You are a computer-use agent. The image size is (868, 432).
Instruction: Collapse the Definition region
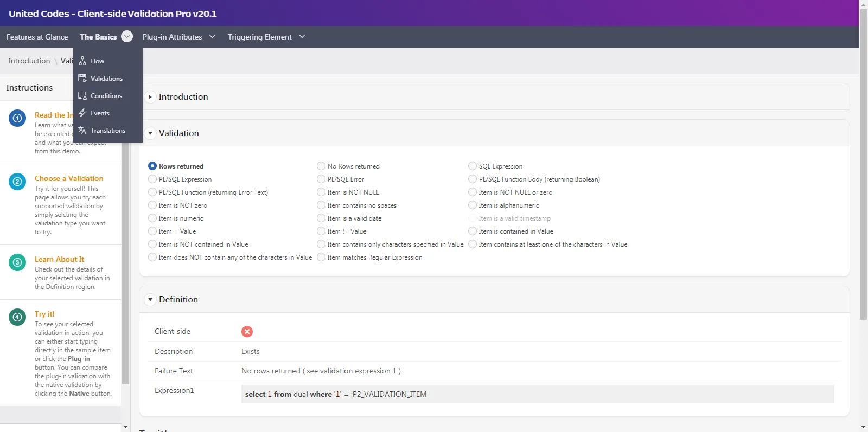point(150,300)
